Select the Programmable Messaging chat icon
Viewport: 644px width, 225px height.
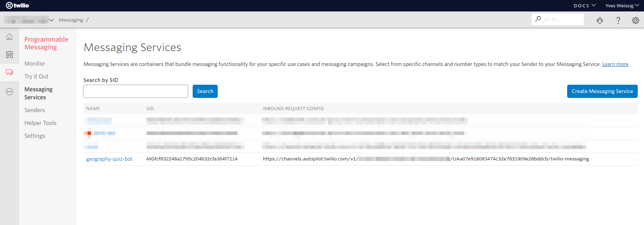point(9,72)
